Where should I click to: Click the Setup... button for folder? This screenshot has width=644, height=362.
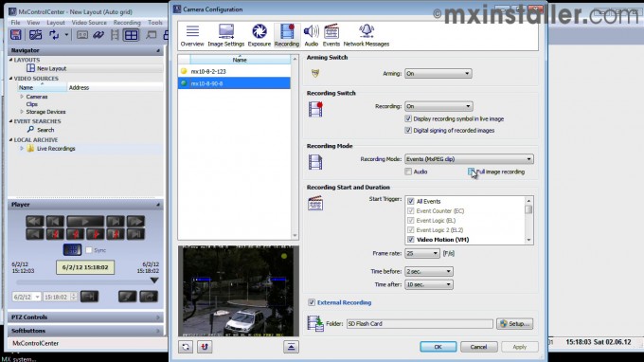(x=514, y=324)
